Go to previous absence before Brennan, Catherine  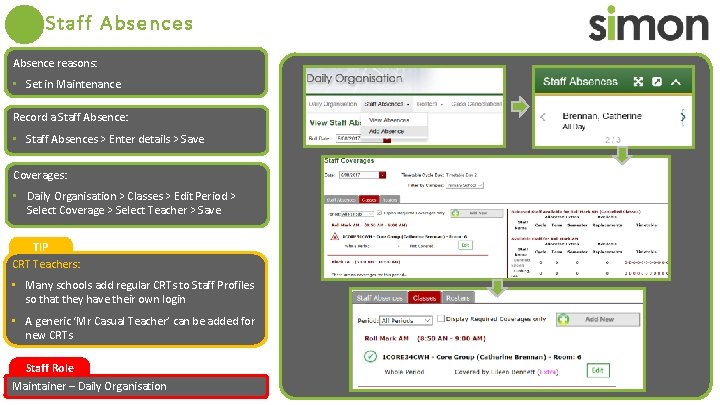pos(543,117)
